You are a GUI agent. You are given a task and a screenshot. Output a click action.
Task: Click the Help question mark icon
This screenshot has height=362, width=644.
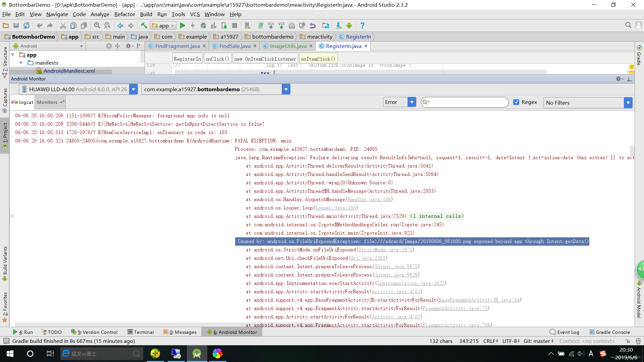[362, 25]
